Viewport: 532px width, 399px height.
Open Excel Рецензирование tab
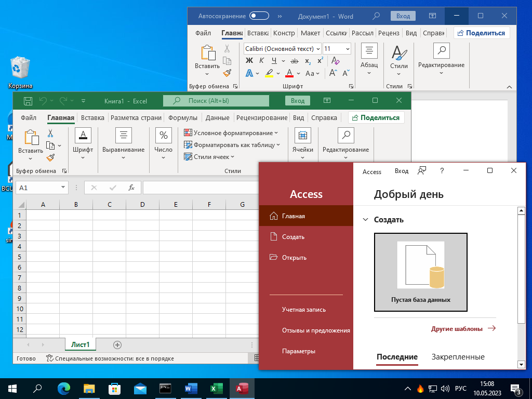click(262, 118)
